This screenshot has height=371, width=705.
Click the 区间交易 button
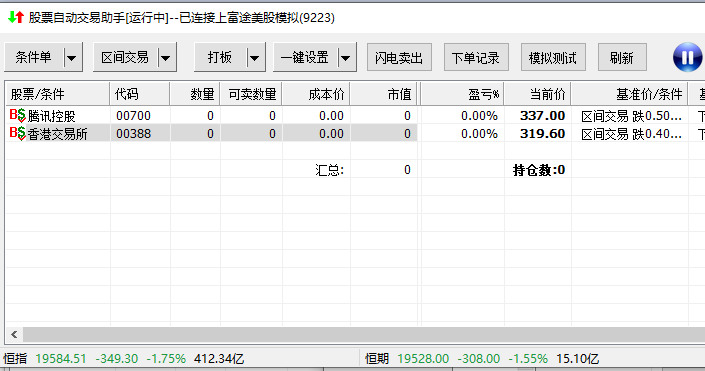[x=125, y=58]
